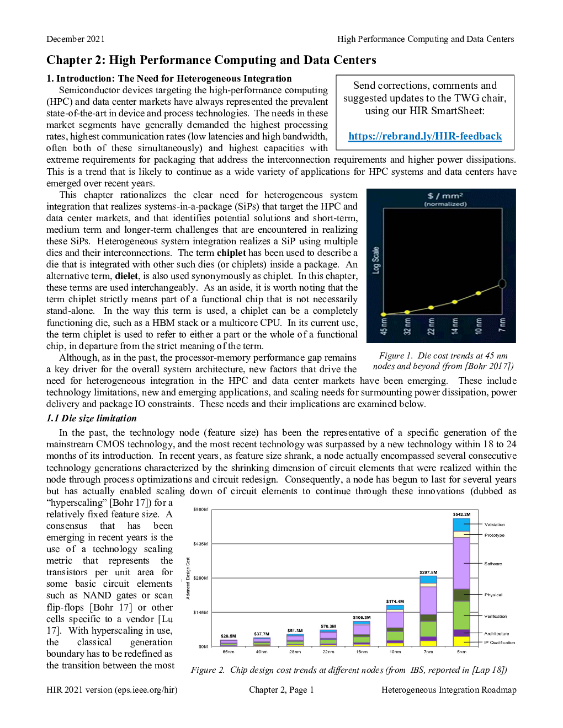563x728 pixels.
Task: Click the '$145M' y-axis label
Action: (x=200, y=613)
